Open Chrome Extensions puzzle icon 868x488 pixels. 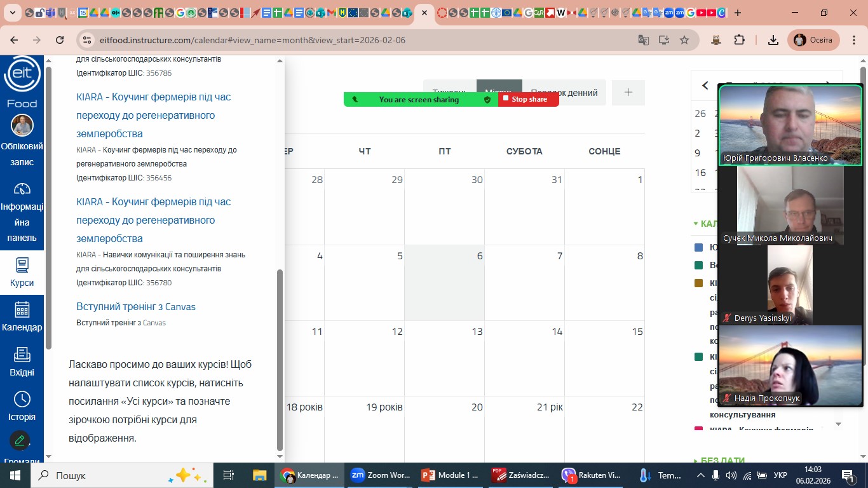[x=739, y=40]
